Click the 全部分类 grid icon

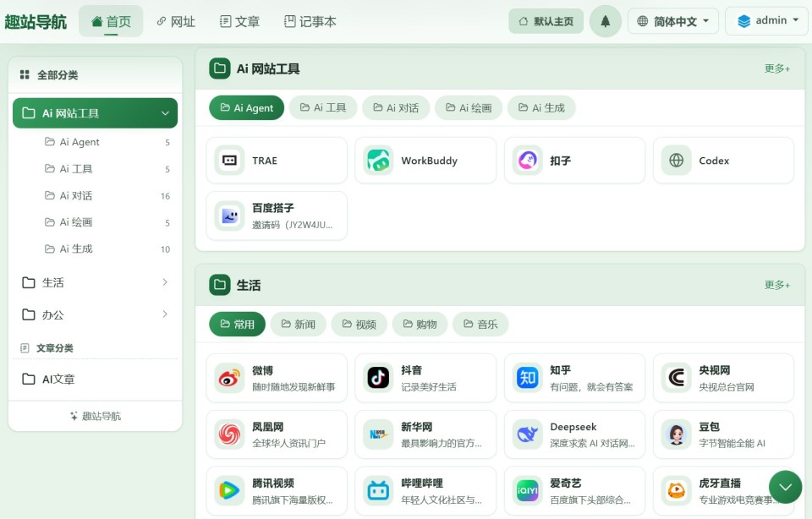(x=25, y=74)
